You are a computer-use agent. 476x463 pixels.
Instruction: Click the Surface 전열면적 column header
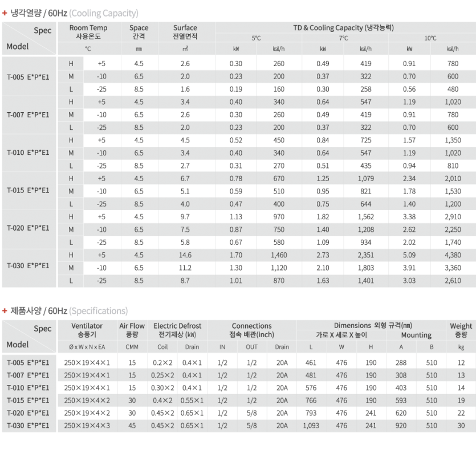coord(185,31)
